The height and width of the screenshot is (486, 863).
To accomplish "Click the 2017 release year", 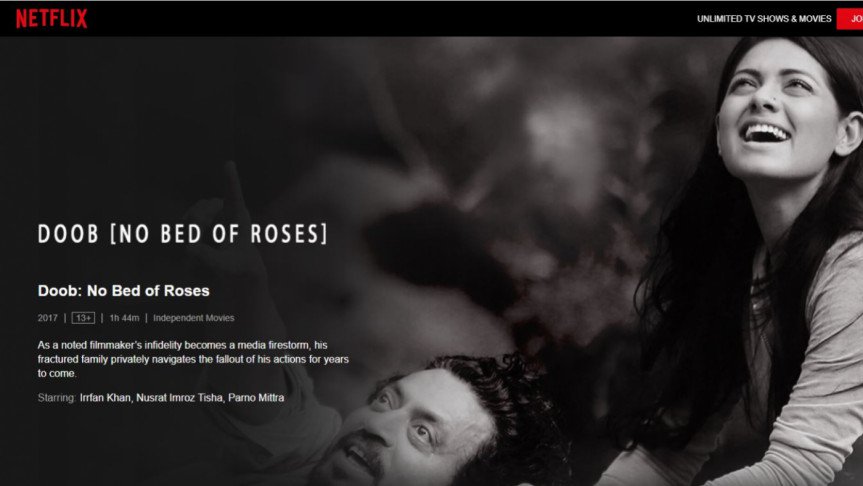I will 47,318.
